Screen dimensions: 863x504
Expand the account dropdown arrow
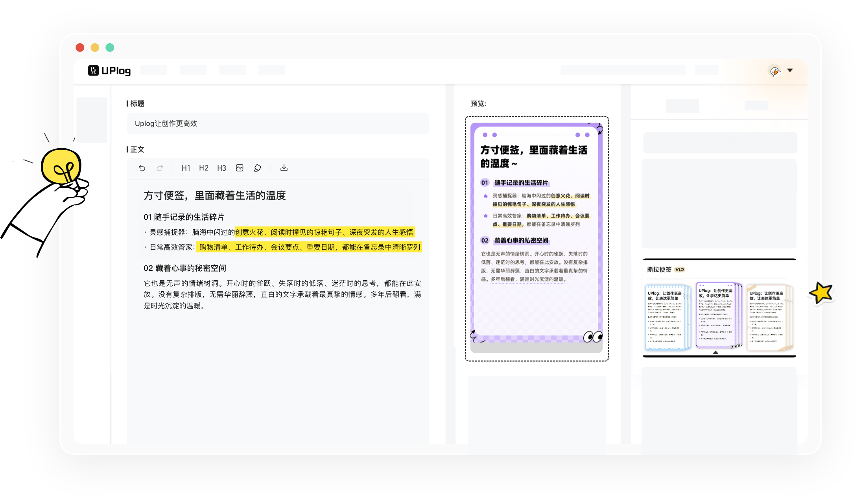coord(790,70)
